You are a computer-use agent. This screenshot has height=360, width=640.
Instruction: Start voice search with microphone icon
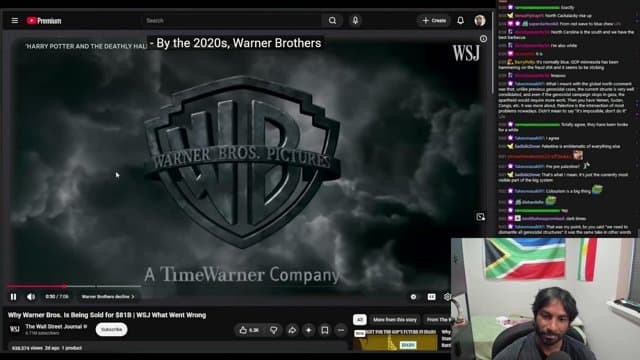coord(355,20)
